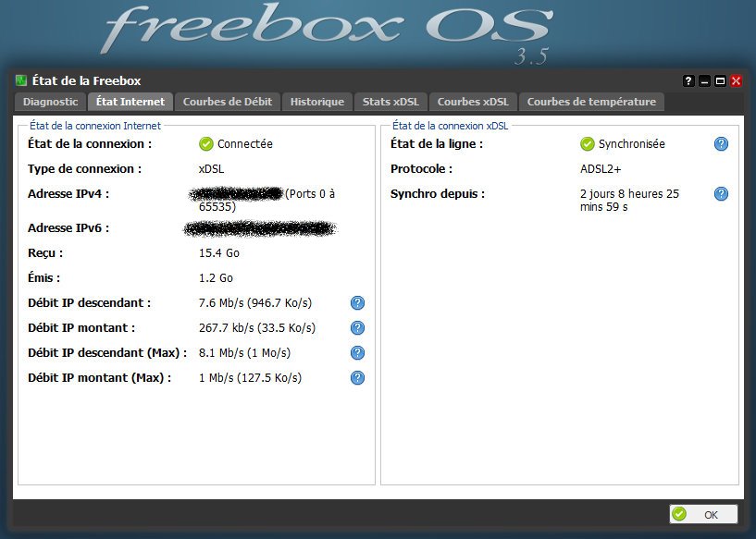Click the État de la connexion Internet heading
This screenshot has width=756, height=539.
click(95, 126)
